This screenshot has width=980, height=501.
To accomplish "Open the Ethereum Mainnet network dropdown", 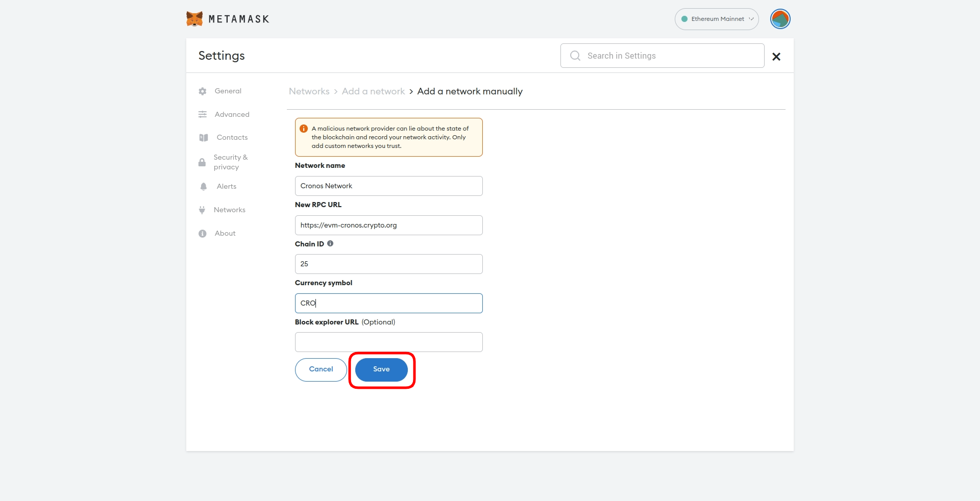I will point(717,19).
